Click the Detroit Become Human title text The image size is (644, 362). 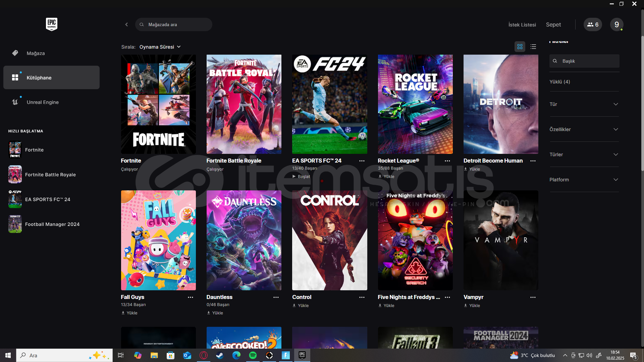click(x=493, y=161)
